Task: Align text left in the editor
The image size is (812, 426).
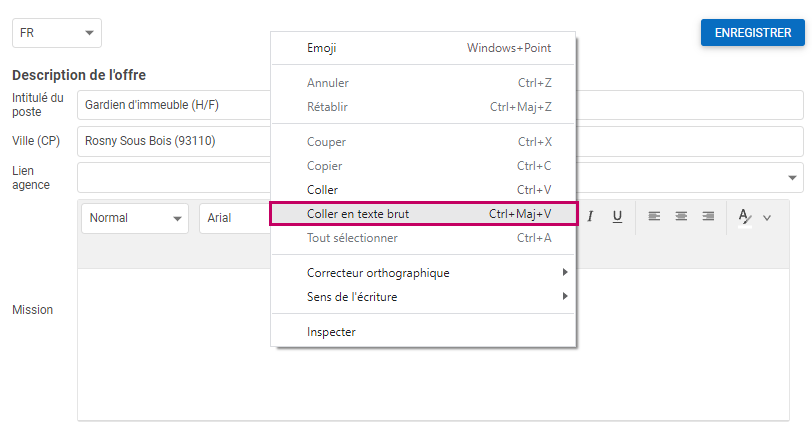Action: [x=654, y=216]
